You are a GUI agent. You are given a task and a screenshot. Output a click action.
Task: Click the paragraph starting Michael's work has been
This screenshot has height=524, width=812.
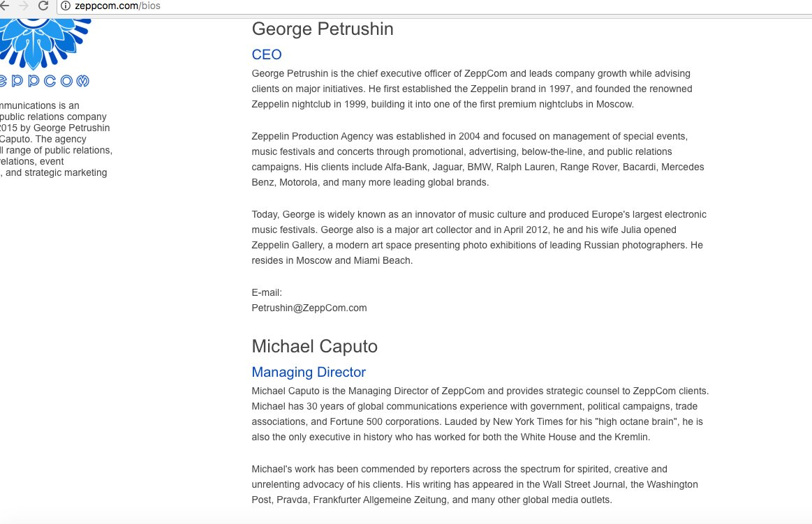[x=475, y=484]
